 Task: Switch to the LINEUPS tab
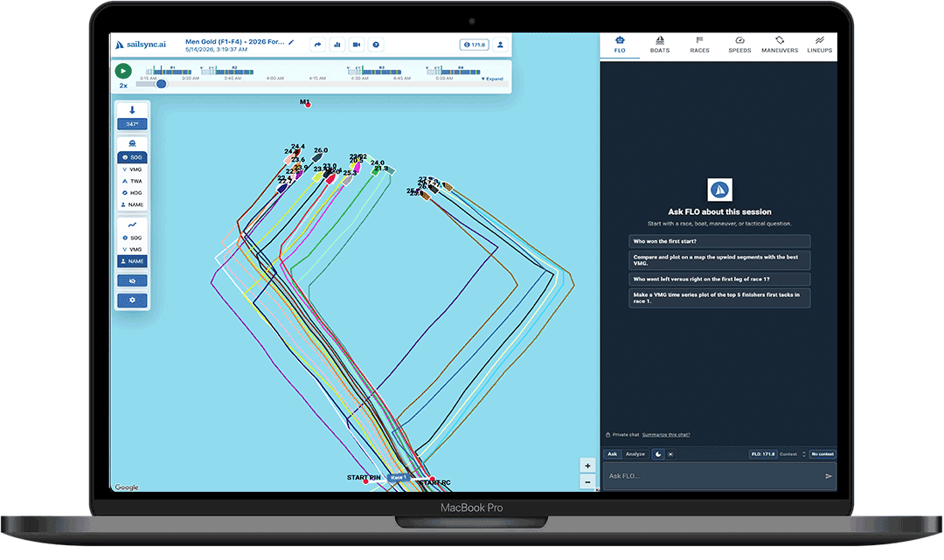pyautogui.click(x=819, y=45)
